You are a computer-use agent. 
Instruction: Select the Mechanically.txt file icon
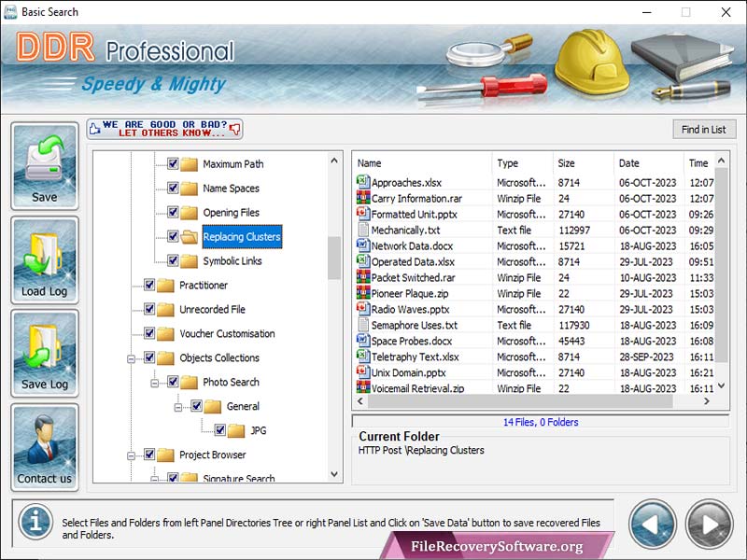(363, 229)
